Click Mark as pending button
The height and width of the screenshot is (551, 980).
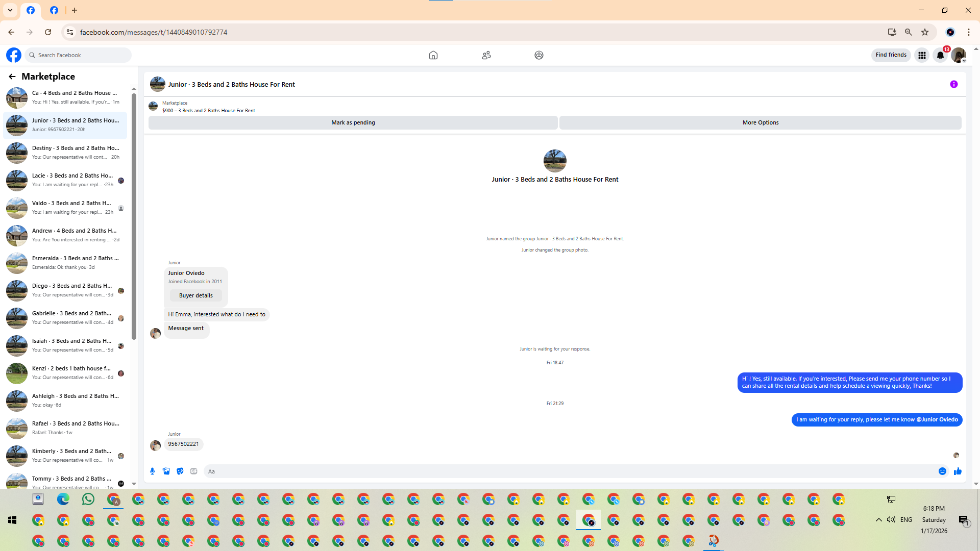353,122
